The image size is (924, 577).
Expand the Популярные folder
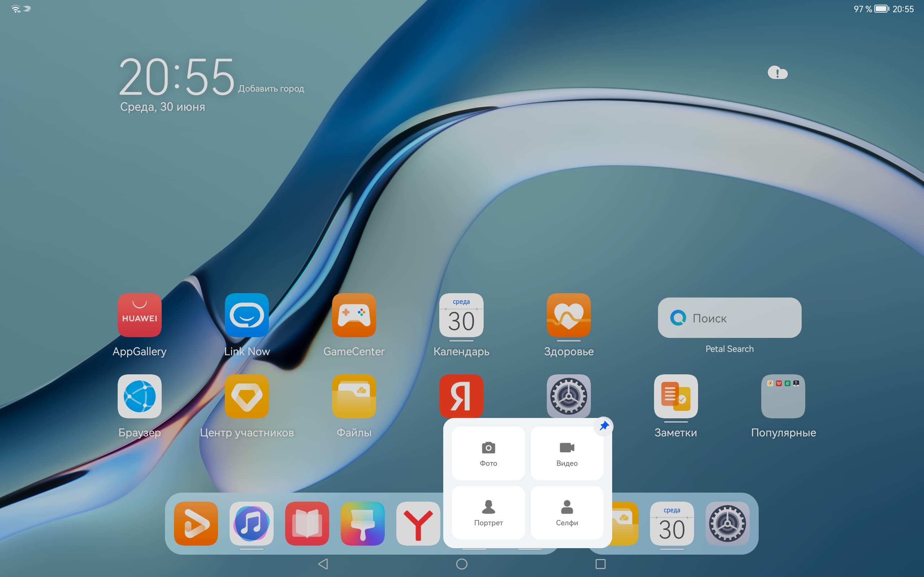(x=783, y=396)
